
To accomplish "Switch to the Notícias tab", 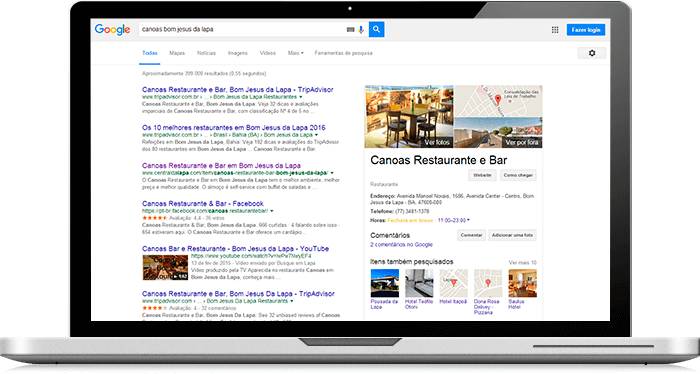I will [206, 53].
